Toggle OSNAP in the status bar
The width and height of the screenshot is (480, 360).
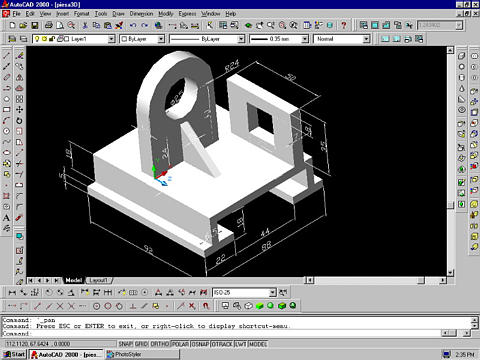tap(200, 344)
